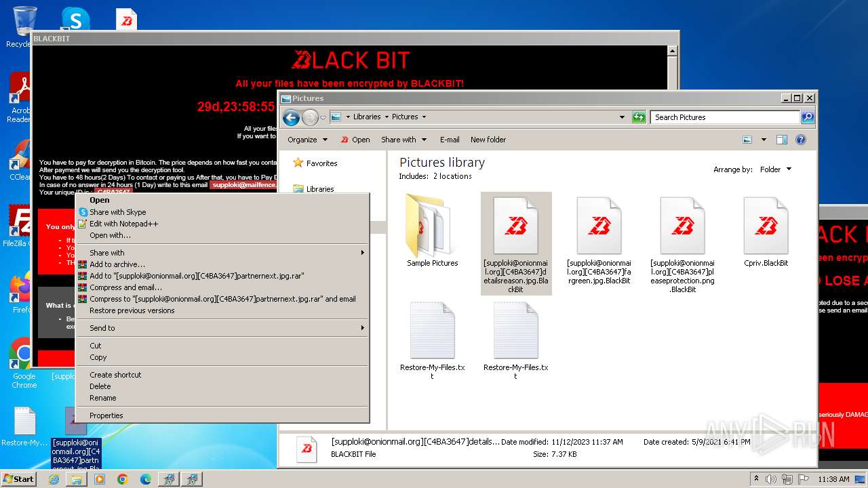Viewport: 868px width, 488px height.
Task: Click the taskbar clock showing 11:38 AM
Action: (833, 479)
